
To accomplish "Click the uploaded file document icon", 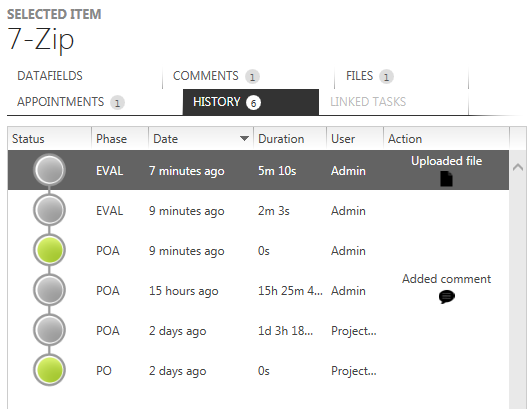I will 446,179.
